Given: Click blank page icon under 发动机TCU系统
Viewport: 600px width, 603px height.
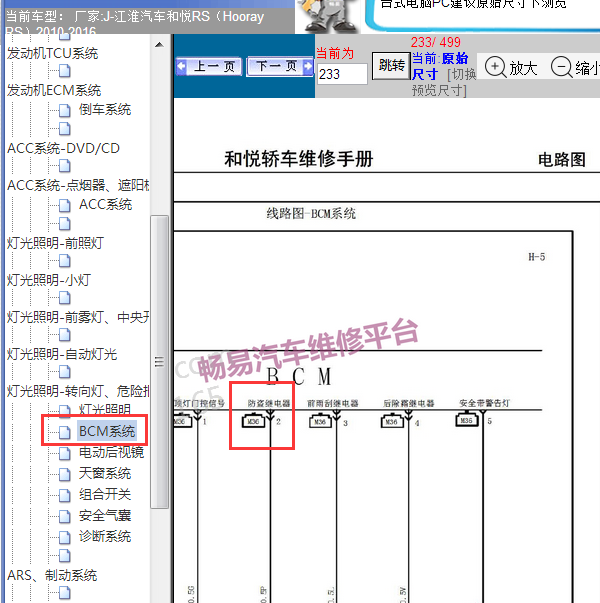Looking at the screenshot, I should pyautogui.click(x=65, y=71).
